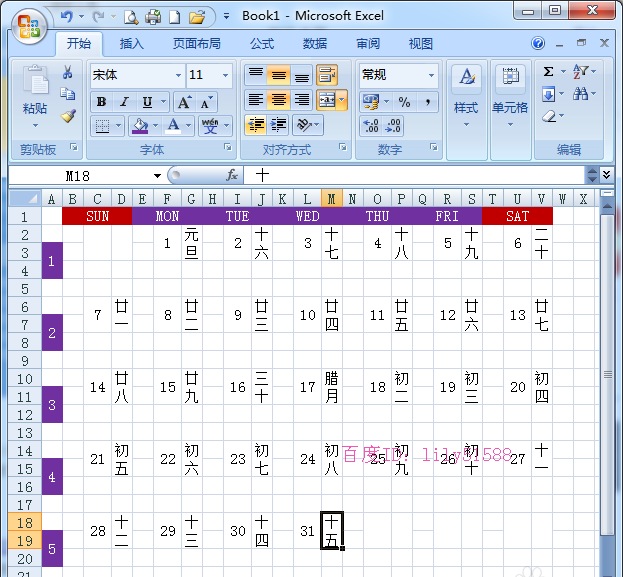Open the 公式 tab
Screen dimensions: 623x577
(262, 43)
